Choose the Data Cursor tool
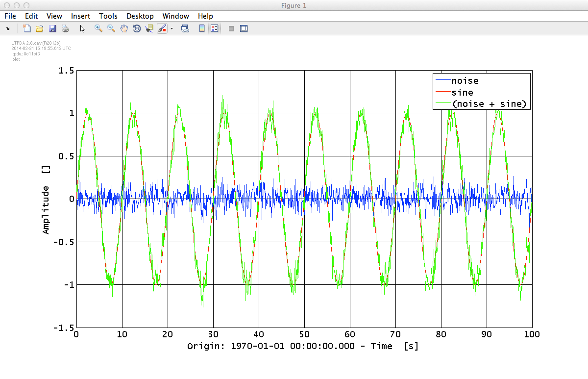The width and height of the screenshot is (588, 379). pos(149,28)
